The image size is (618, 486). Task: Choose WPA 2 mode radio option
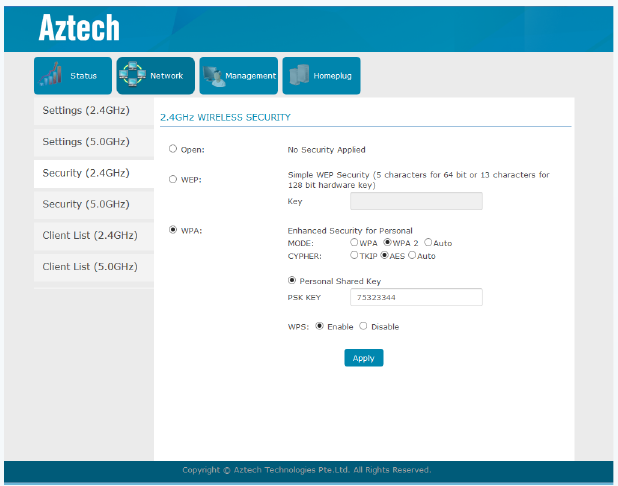click(387, 242)
